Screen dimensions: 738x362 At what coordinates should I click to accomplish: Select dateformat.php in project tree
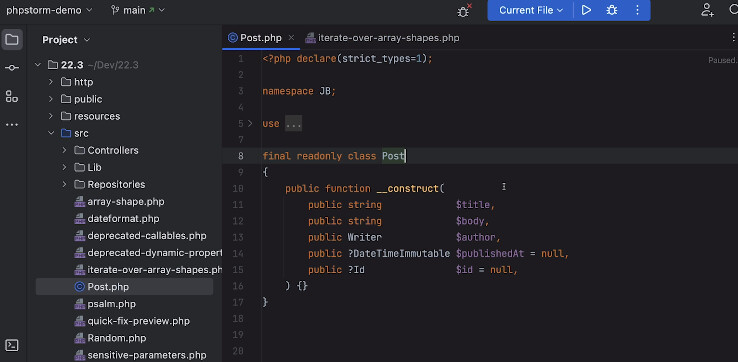point(123,219)
